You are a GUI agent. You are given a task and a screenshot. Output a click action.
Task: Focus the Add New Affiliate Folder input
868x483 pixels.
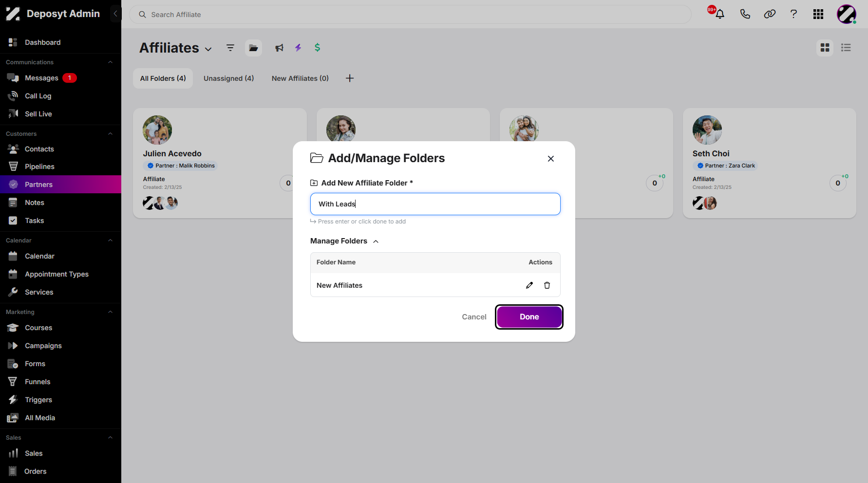click(435, 204)
